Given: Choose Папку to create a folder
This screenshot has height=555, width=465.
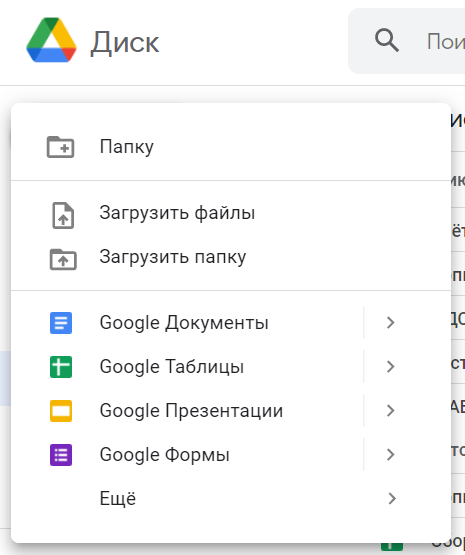Looking at the screenshot, I should coord(231,147).
